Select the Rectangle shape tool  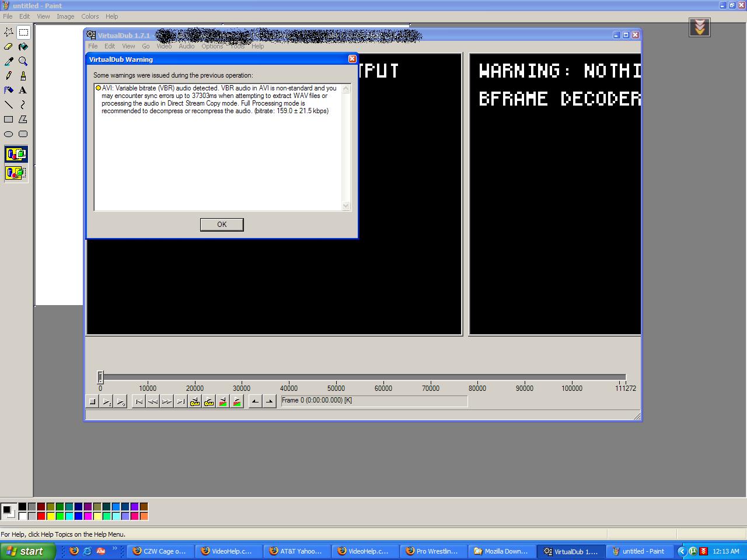9,120
